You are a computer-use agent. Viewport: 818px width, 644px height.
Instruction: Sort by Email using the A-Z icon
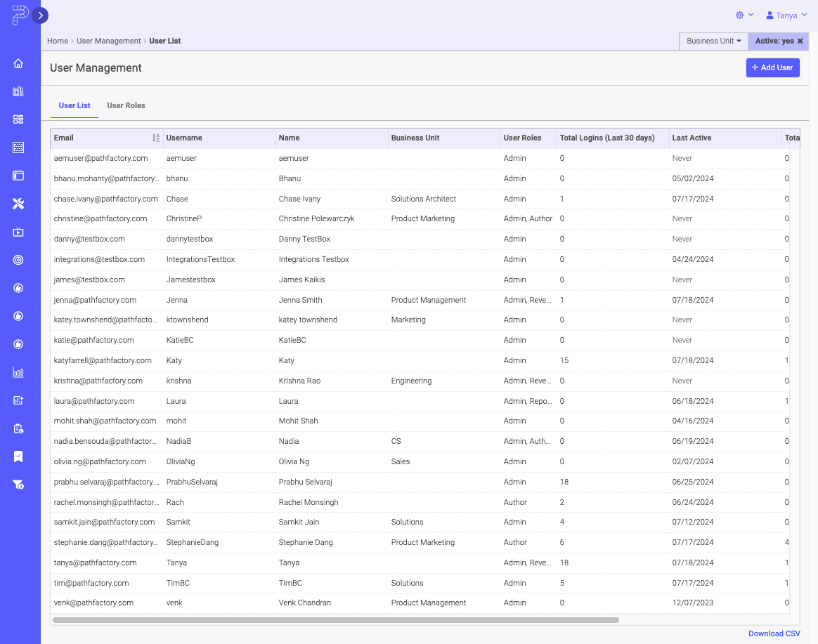156,138
